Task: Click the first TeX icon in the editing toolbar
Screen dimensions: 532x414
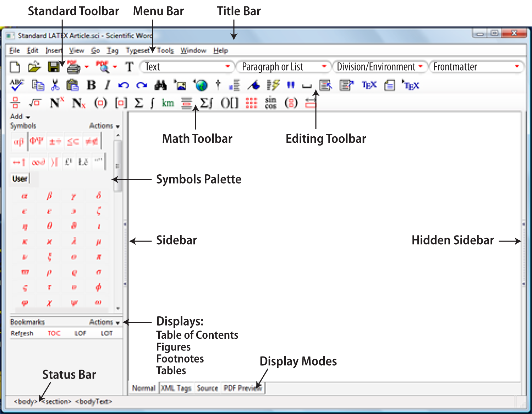Action: point(369,85)
